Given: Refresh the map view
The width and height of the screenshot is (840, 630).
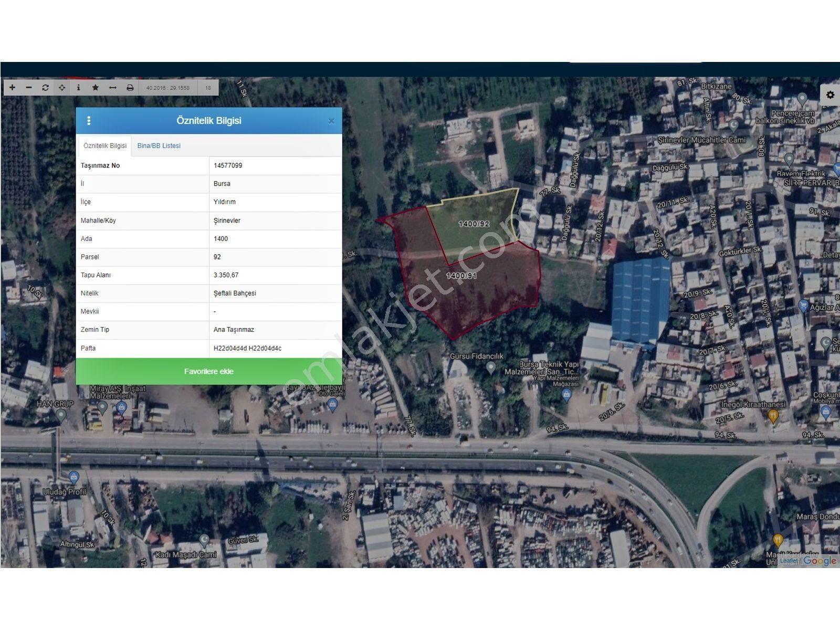Looking at the screenshot, I should coord(45,88).
